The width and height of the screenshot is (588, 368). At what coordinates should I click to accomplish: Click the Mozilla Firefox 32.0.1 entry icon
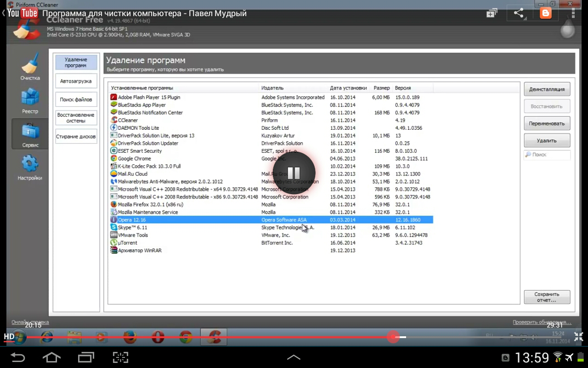tap(114, 204)
